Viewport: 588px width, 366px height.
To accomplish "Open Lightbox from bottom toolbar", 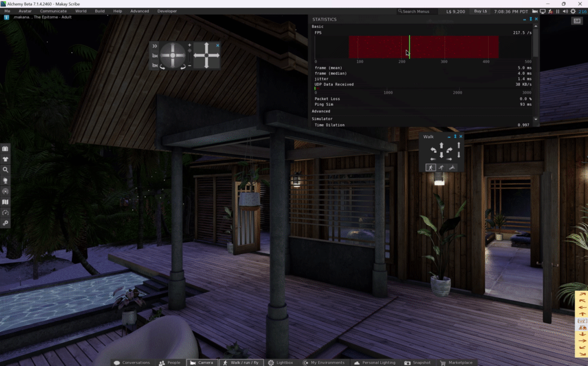I will click(x=280, y=362).
